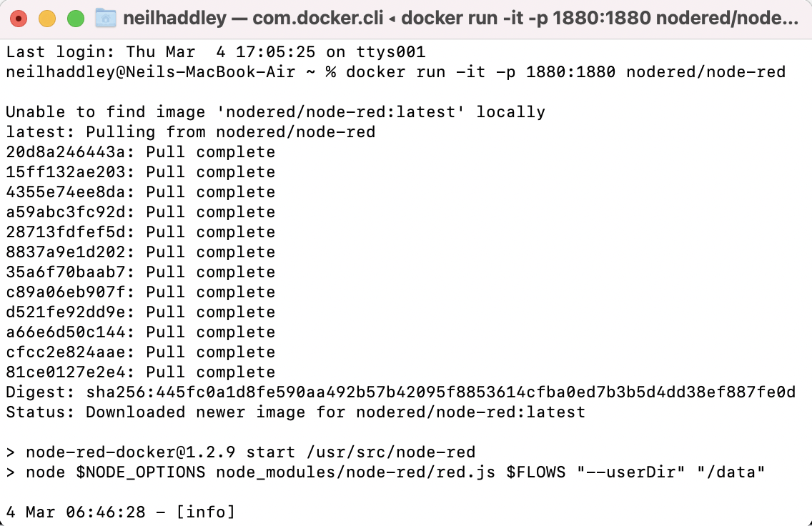The height and width of the screenshot is (526, 812).
Task: Click the green full-screen window button
Action: (x=76, y=19)
